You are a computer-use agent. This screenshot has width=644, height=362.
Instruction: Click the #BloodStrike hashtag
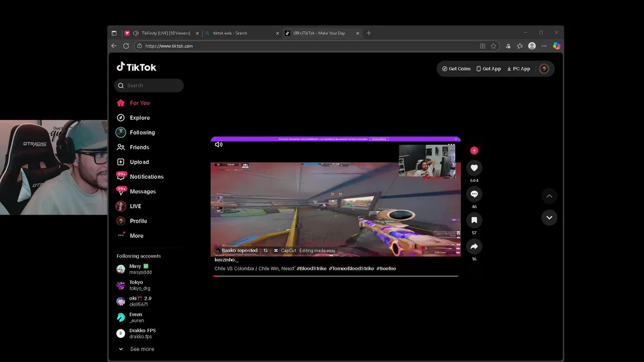tap(311, 268)
